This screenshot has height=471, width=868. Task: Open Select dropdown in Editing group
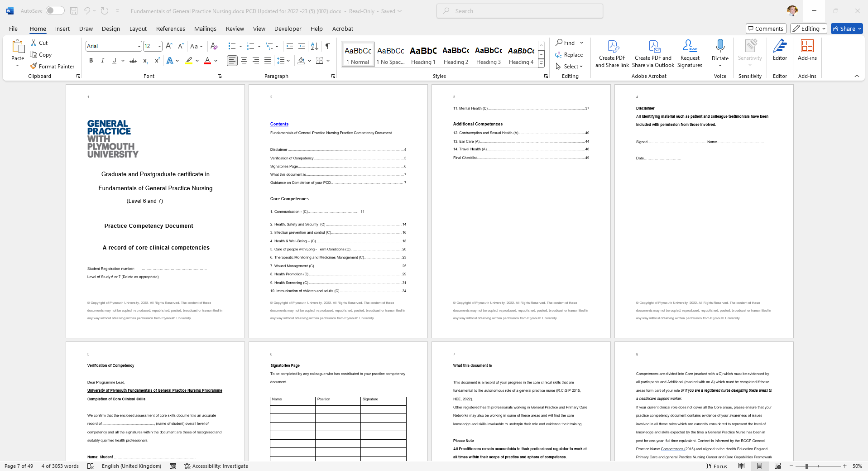pos(569,66)
